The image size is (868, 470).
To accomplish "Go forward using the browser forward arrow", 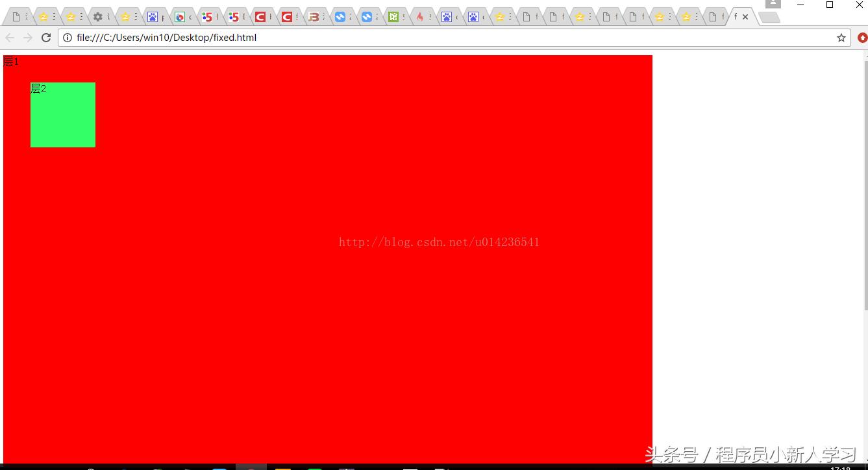I will coord(28,38).
